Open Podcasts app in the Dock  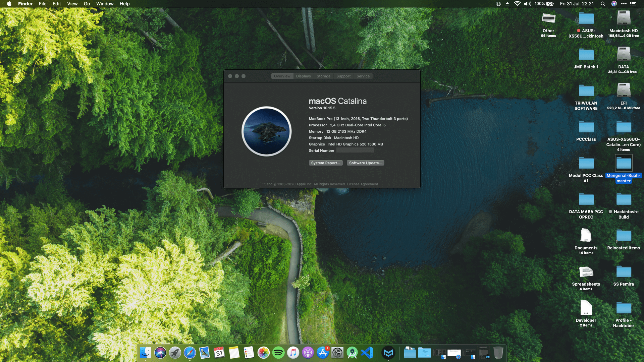(x=308, y=353)
